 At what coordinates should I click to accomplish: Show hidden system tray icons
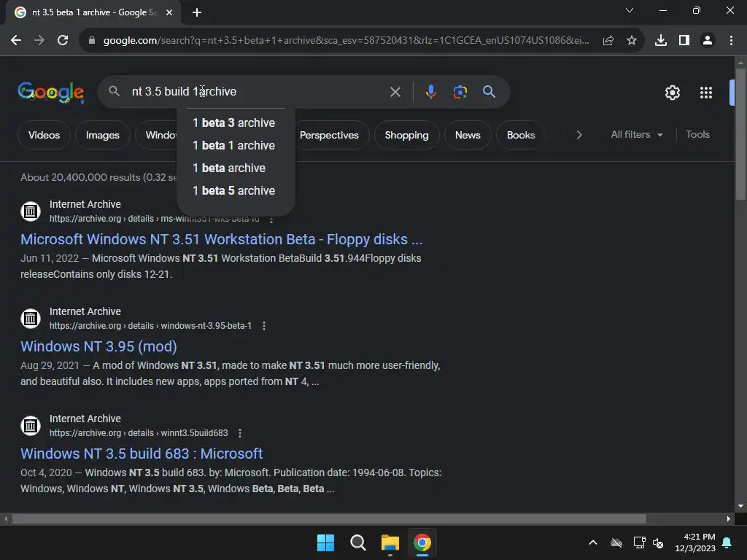(593, 542)
